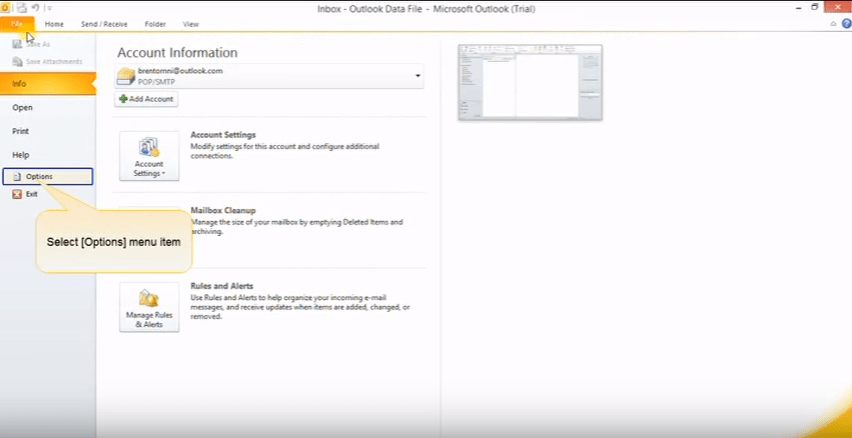Click the Undo icon in quick access toolbar

36,8
